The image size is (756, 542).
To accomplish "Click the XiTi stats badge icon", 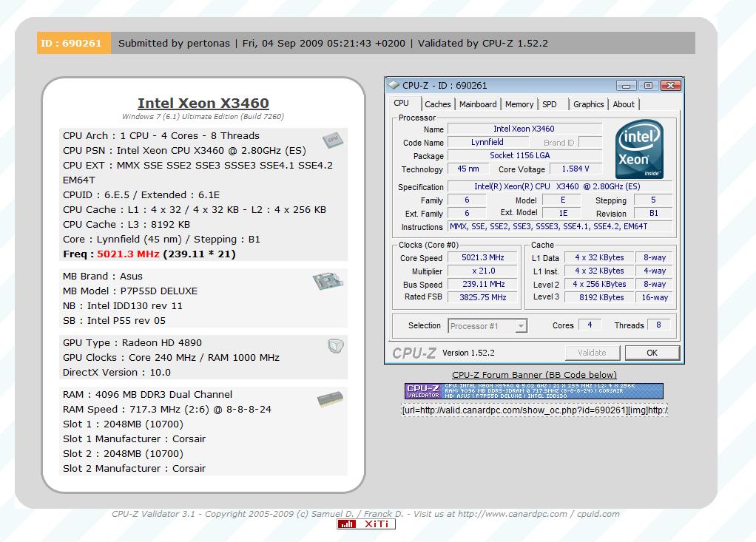I will tap(366, 524).
